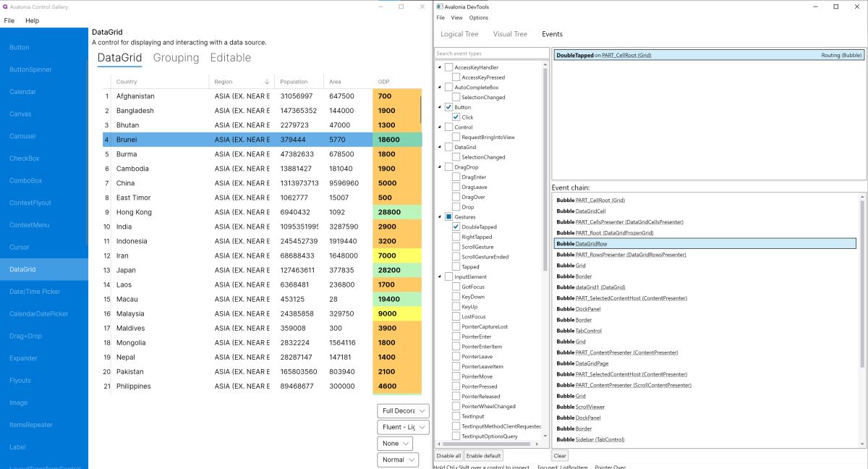Toggle the Gestures group checkbox
Viewport: 868px width, 469px height.
click(x=448, y=216)
